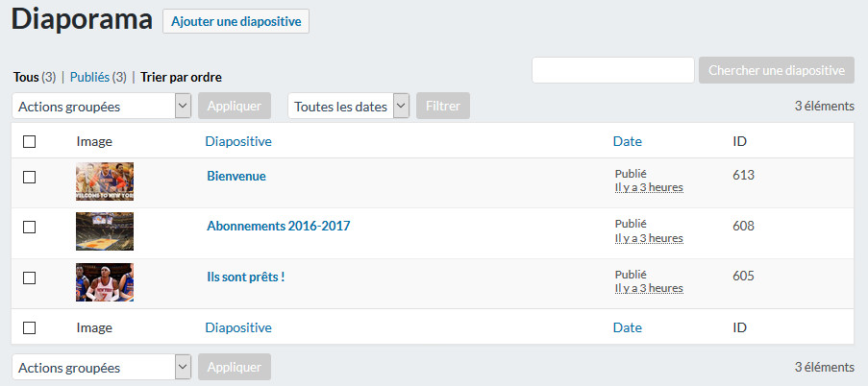Select all slides with the header checkbox

pyautogui.click(x=30, y=141)
